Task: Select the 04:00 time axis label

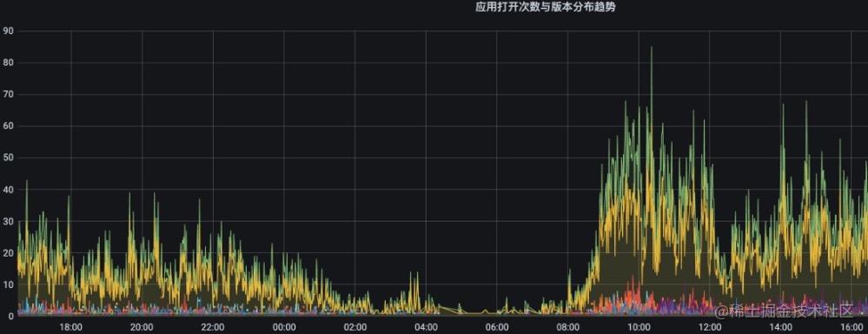Action: coord(426,327)
